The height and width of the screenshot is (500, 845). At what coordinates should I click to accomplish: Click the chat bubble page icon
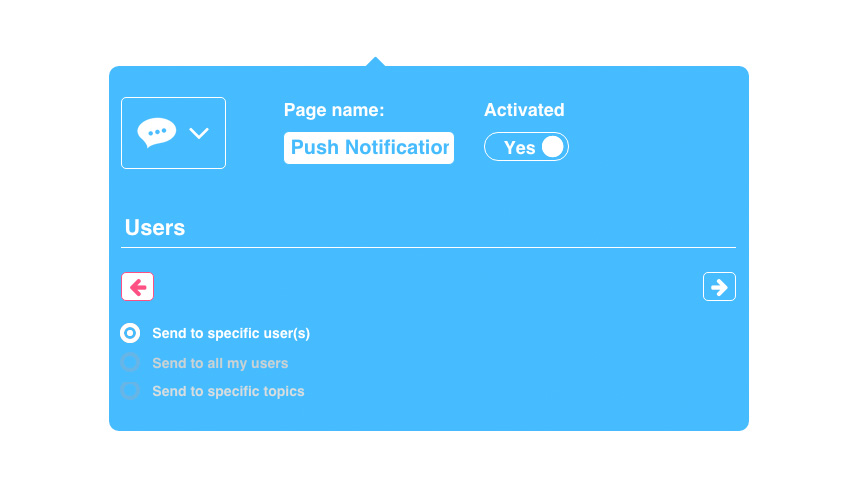point(156,132)
